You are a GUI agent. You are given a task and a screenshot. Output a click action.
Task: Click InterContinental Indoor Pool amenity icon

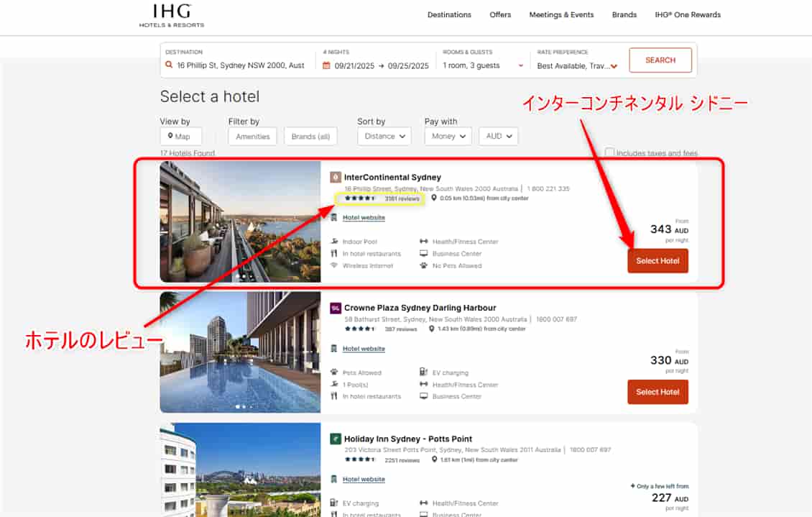(x=334, y=242)
